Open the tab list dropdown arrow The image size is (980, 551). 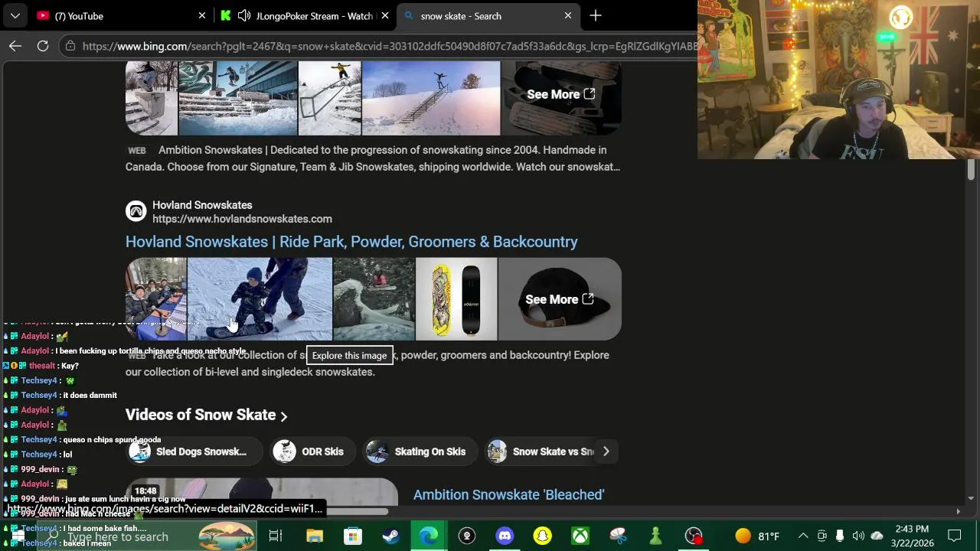[15, 15]
